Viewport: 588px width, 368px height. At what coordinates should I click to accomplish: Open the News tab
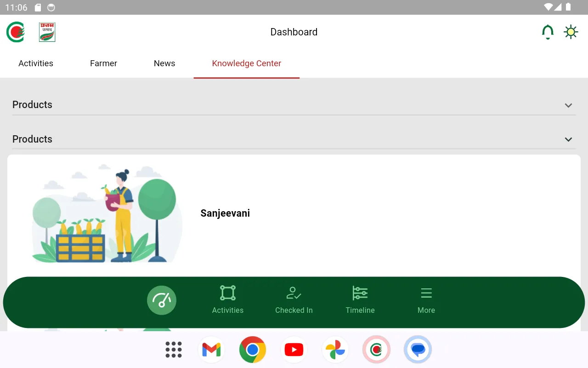[164, 63]
